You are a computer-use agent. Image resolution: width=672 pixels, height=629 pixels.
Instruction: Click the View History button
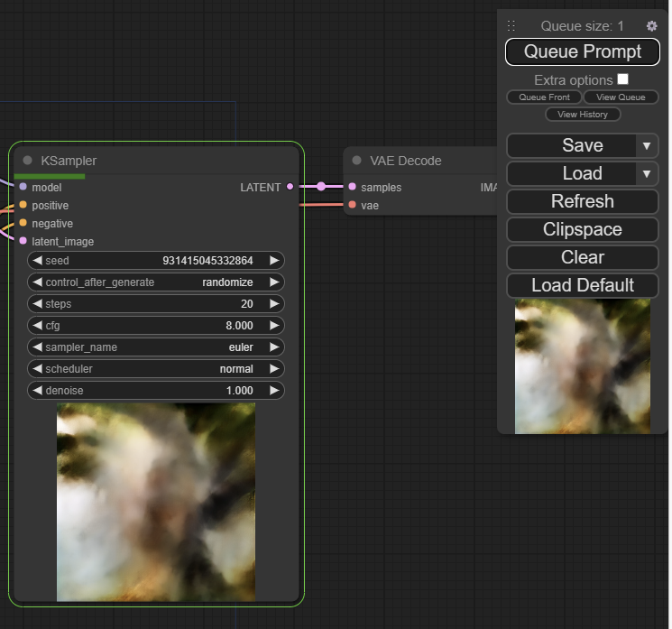coord(583,115)
